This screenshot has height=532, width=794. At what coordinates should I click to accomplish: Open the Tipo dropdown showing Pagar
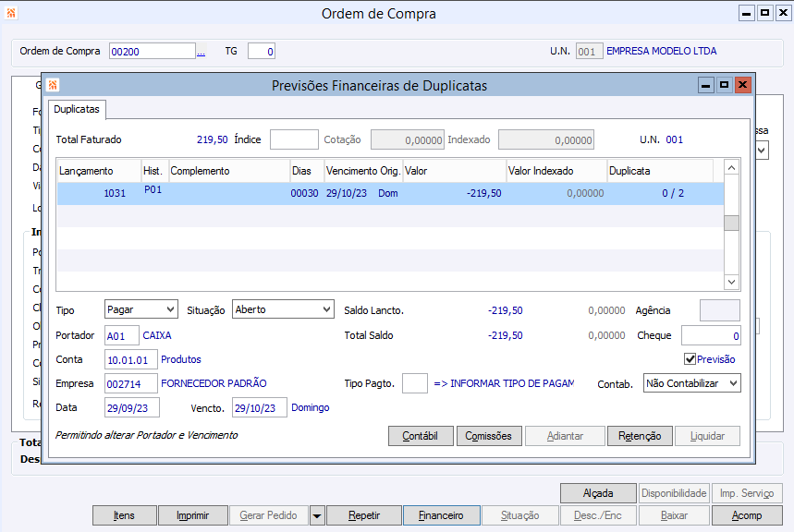click(140, 309)
